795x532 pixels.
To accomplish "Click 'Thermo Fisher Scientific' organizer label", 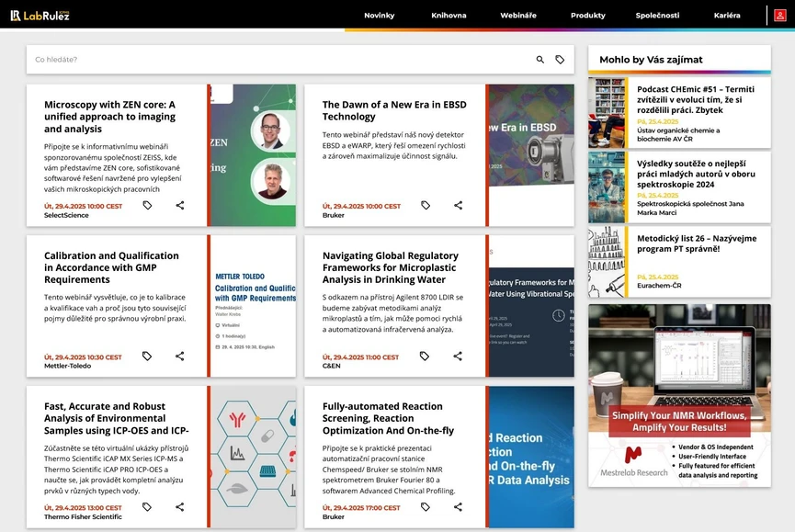I will click(x=83, y=516).
